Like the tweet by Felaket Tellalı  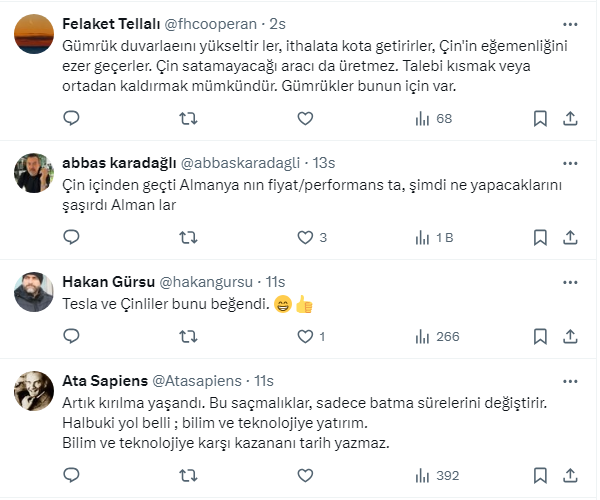click(306, 119)
